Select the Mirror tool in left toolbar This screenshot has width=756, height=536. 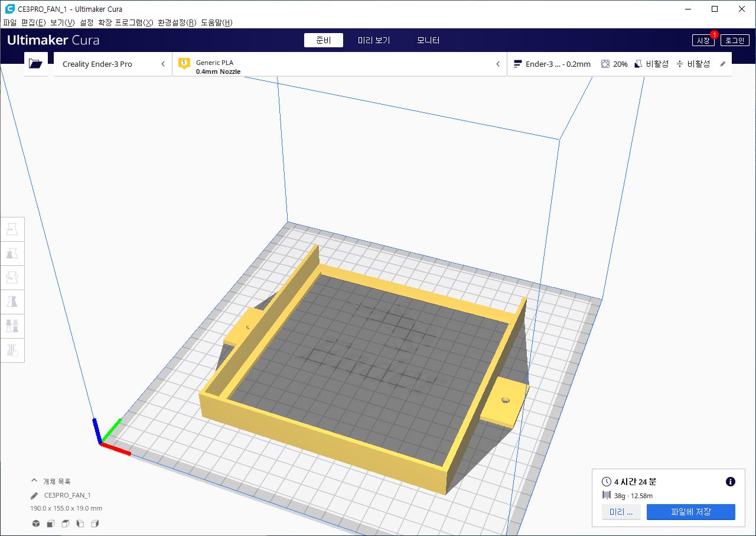[12, 302]
